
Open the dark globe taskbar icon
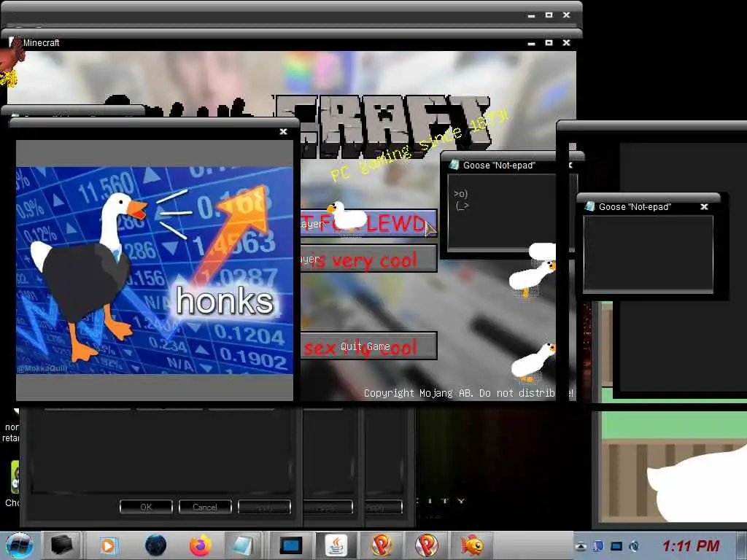pos(156,545)
